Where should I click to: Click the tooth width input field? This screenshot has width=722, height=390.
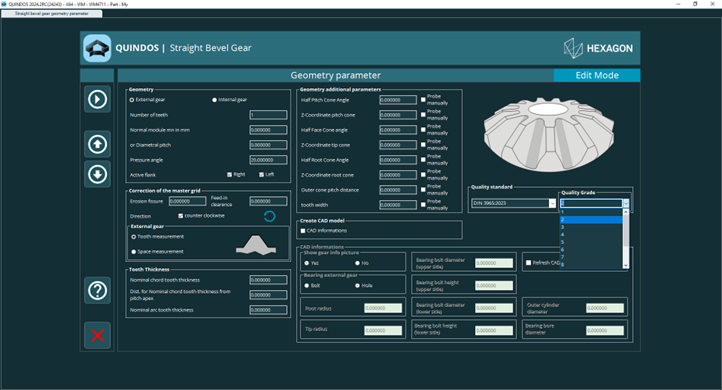(398, 205)
